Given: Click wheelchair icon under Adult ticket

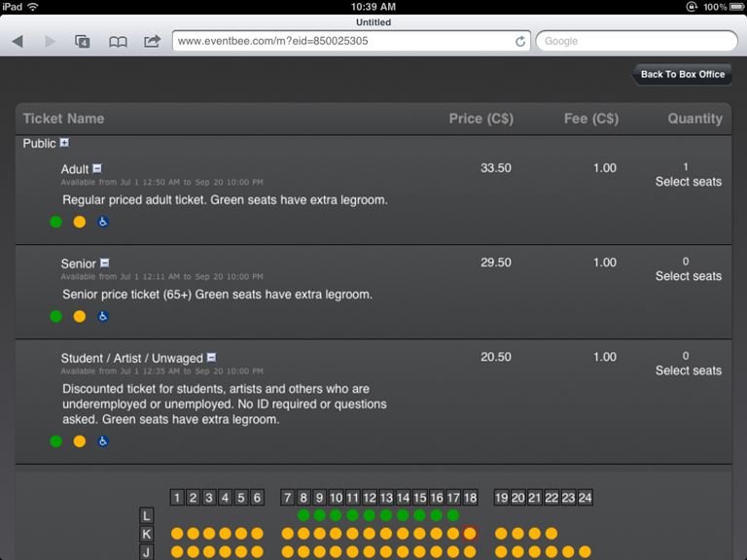Looking at the screenshot, I should pos(102,222).
